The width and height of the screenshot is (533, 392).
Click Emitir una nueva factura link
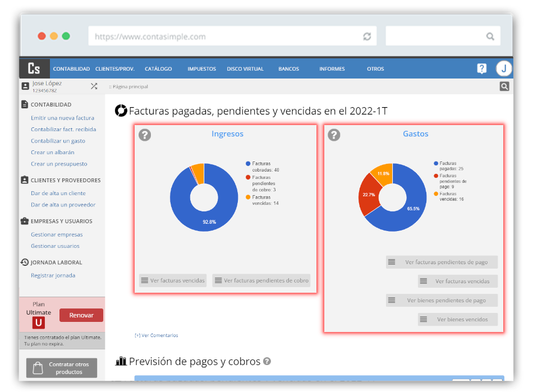[x=62, y=118]
